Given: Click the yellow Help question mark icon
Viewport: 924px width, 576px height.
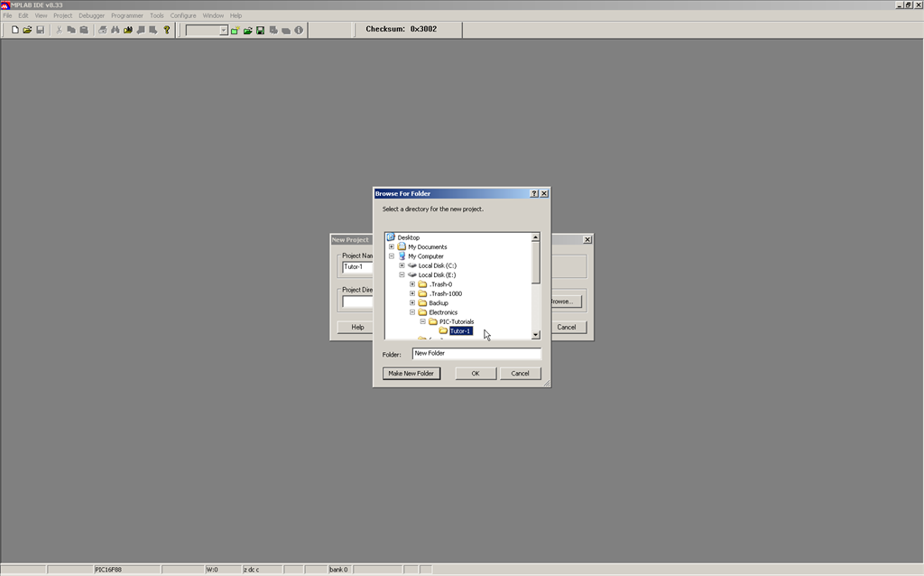Looking at the screenshot, I should (x=167, y=30).
